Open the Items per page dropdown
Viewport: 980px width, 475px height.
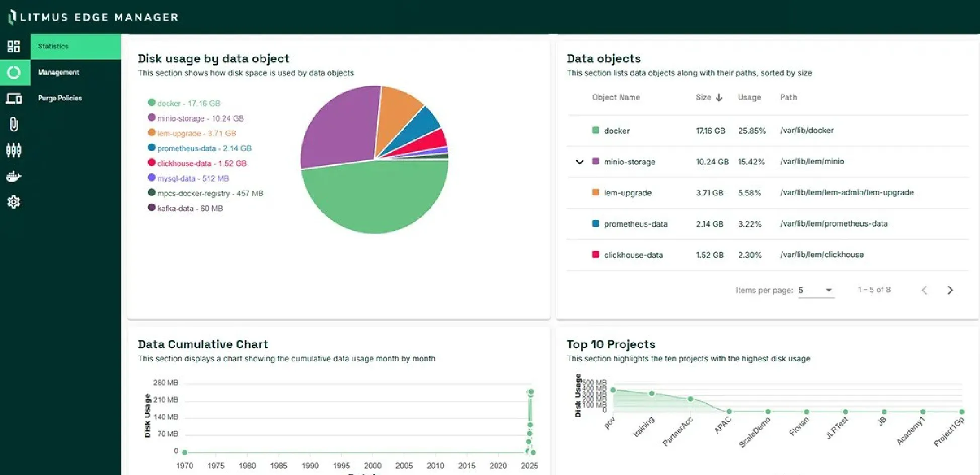coord(815,290)
